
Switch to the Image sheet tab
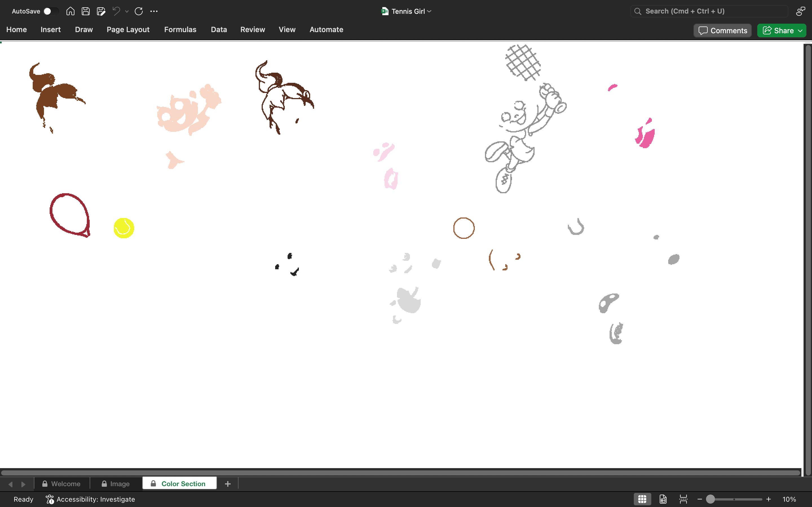[x=116, y=484]
